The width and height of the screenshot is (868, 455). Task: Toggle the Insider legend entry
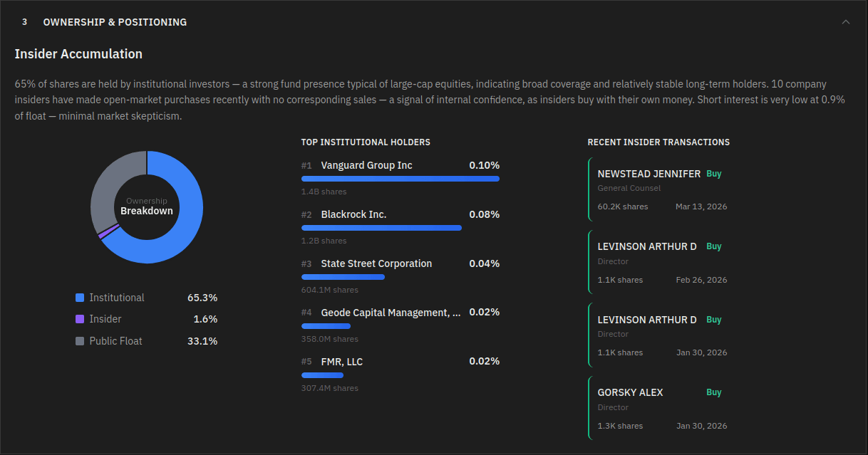pos(105,319)
